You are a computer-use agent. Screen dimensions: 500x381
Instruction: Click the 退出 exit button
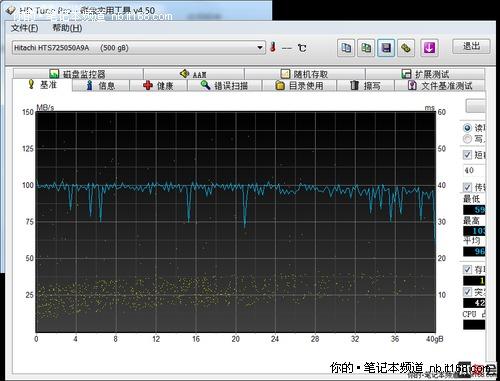pyautogui.click(x=471, y=46)
